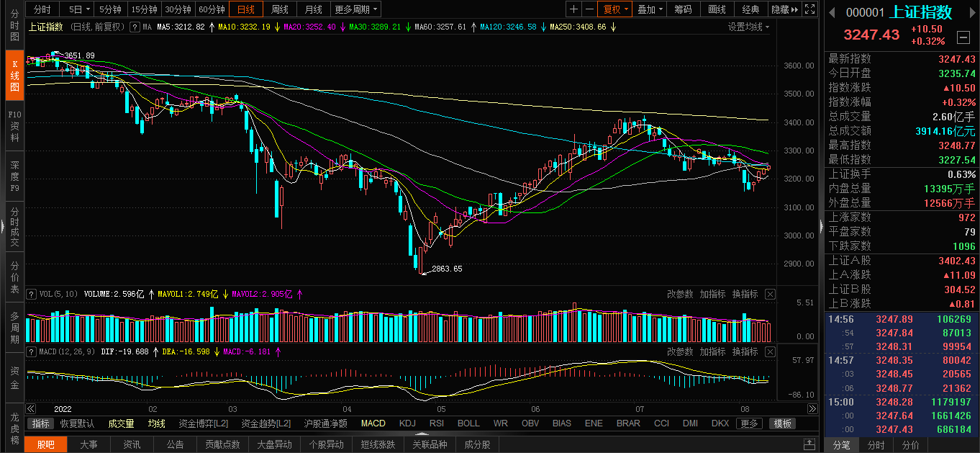Click 改参数 in the VOL panel
The width and height of the screenshot is (980, 453).
coord(679,294)
